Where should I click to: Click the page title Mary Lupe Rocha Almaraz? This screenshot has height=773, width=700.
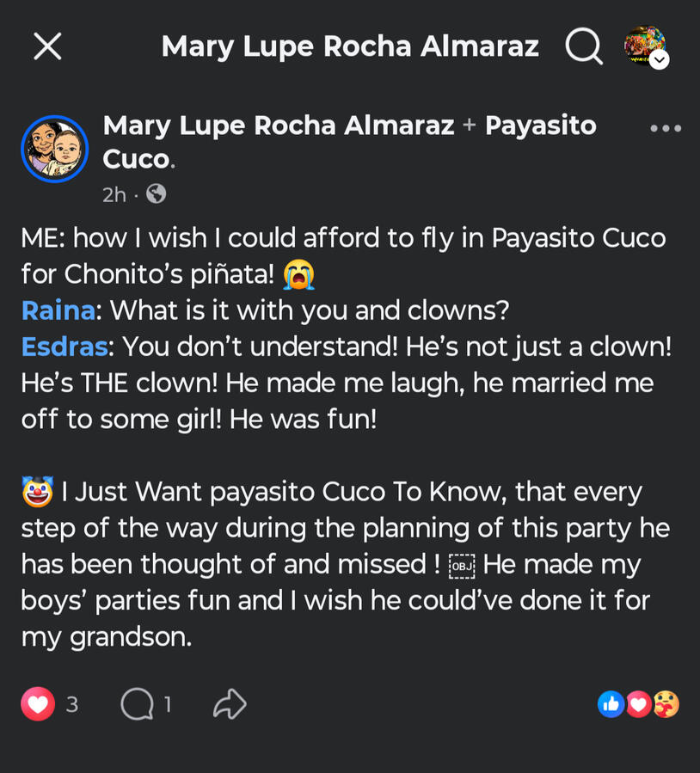pos(350,46)
